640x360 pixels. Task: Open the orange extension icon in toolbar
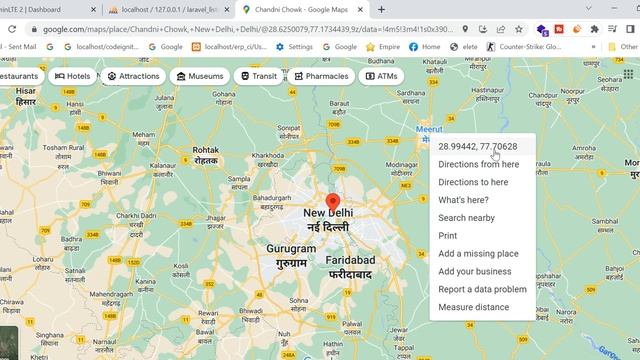[x=577, y=29]
